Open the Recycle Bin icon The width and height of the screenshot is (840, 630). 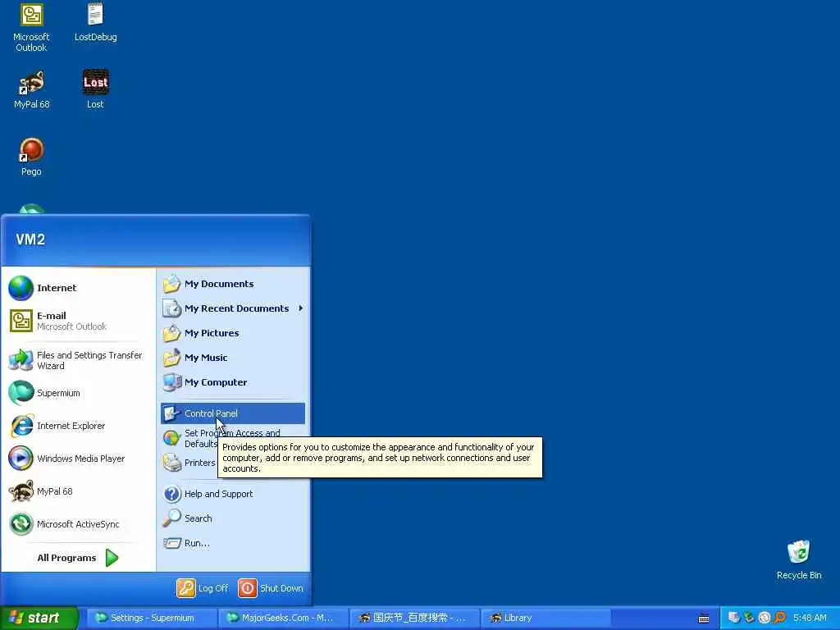[x=799, y=560]
